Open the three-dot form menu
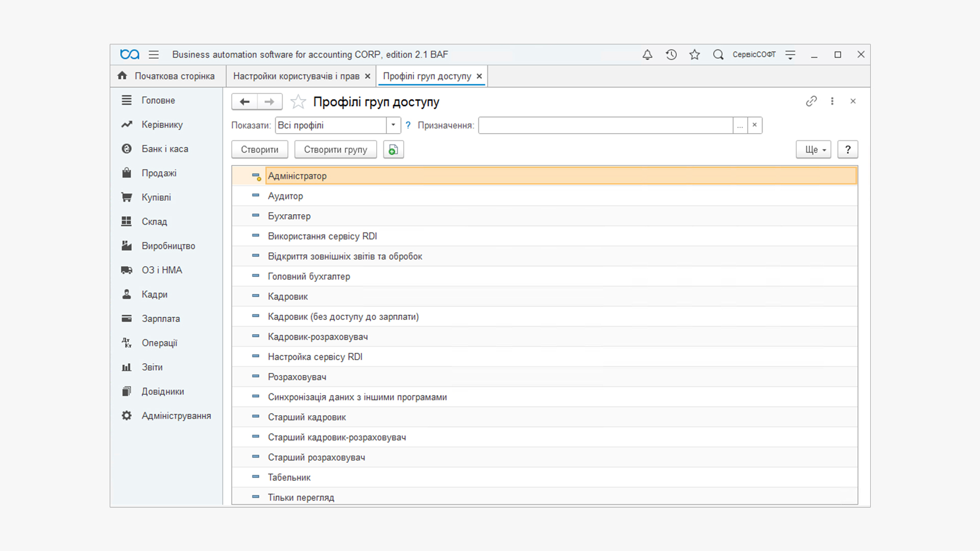This screenshot has width=980, height=551. (832, 101)
